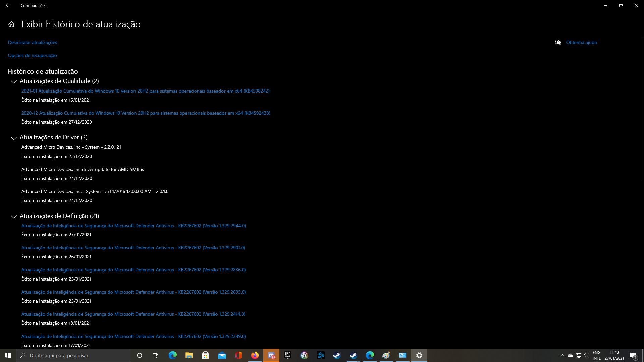The image size is (644, 362).
Task: Launch Office from the taskbar
Action: coord(238,355)
